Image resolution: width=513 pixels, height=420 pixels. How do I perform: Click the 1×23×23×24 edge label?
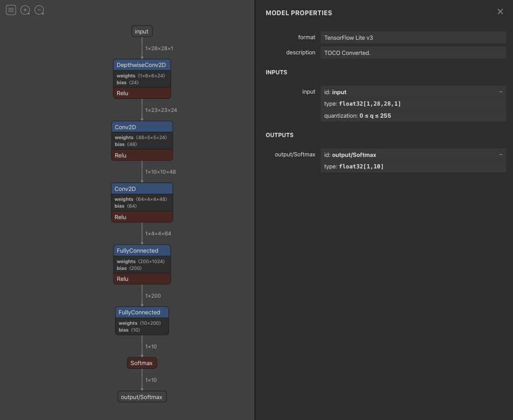[x=161, y=110]
